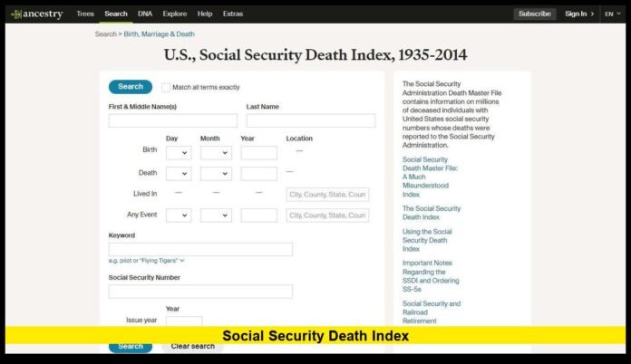Open 'Using the Social Security Death Index' link

(x=427, y=240)
